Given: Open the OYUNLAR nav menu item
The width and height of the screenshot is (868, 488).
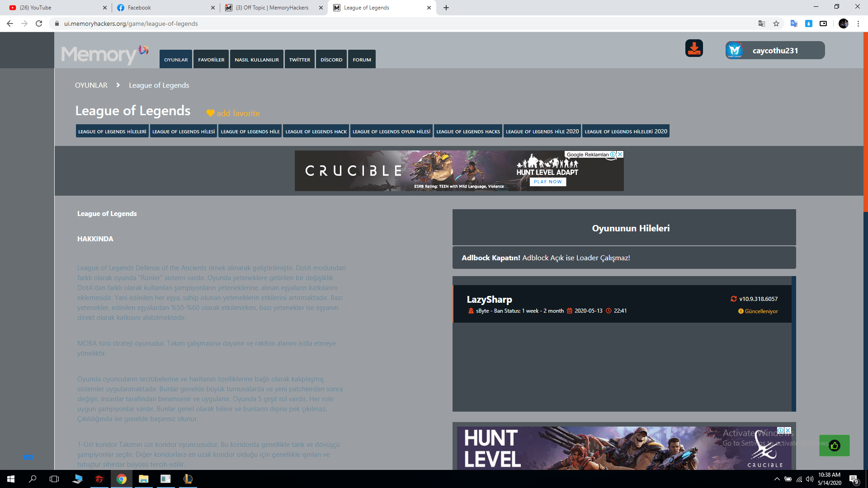Looking at the screenshot, I should click(176, 59).
